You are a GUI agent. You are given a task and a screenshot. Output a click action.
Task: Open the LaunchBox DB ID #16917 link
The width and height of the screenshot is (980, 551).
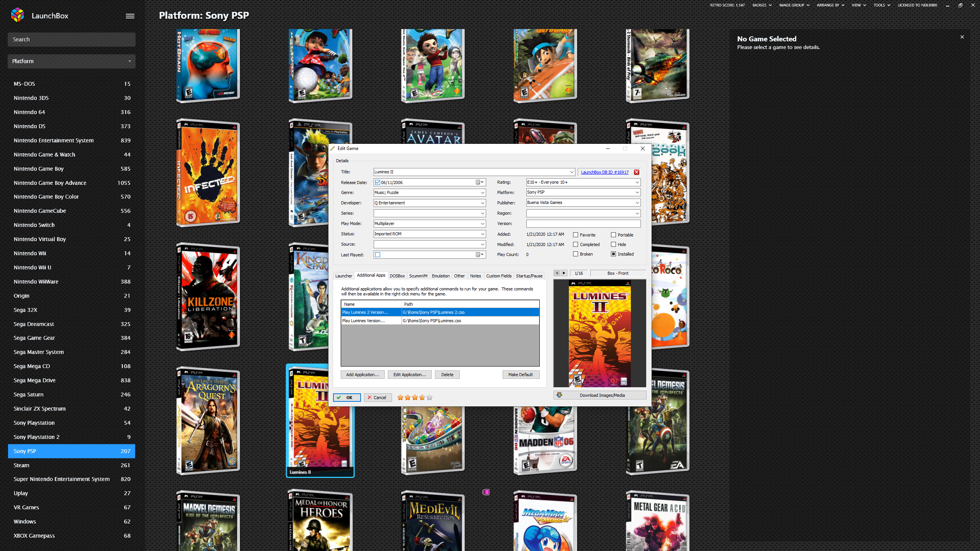604,172
